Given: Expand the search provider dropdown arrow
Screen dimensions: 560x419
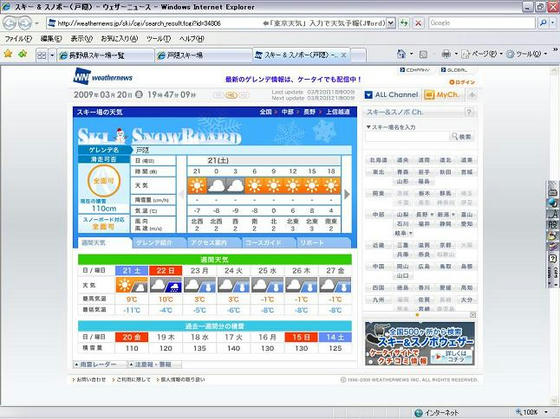Looking at the screenshot, I should [553, 23].
